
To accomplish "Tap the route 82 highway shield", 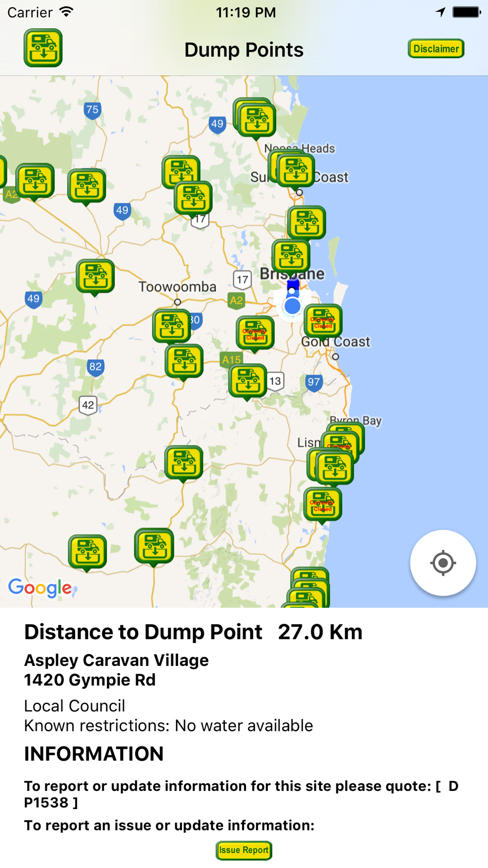I will tap(96, 367).
